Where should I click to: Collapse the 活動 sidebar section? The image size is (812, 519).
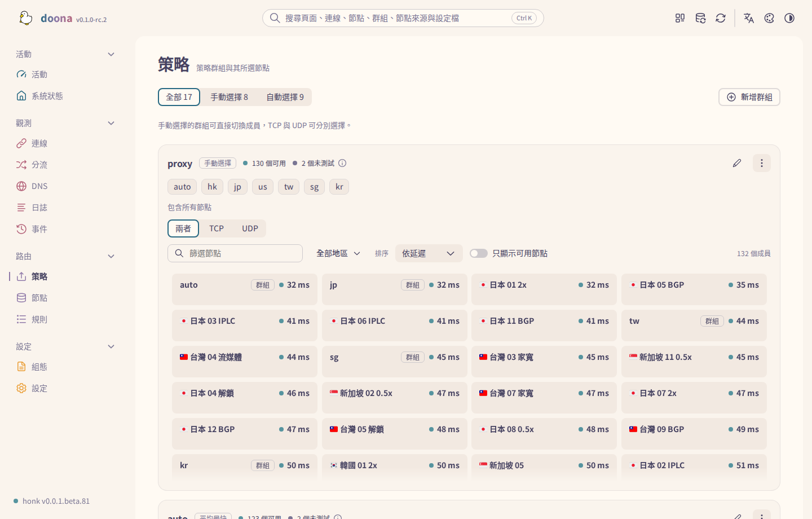(65, 54)
